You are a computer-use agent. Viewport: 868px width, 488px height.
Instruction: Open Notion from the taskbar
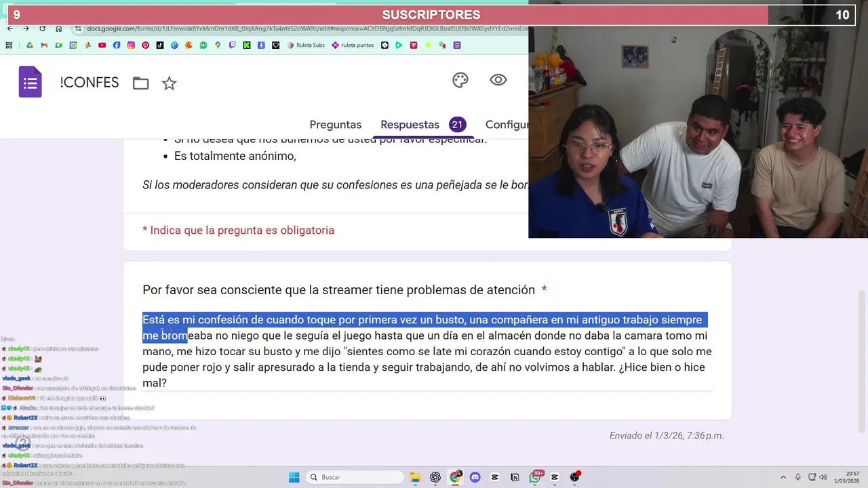515,477
